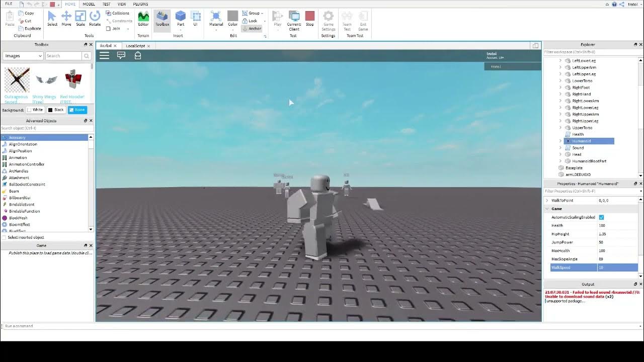The height and width of the screenshot is (362, 644).
Task: Set toolbox background to White
Action: point(35,110)
